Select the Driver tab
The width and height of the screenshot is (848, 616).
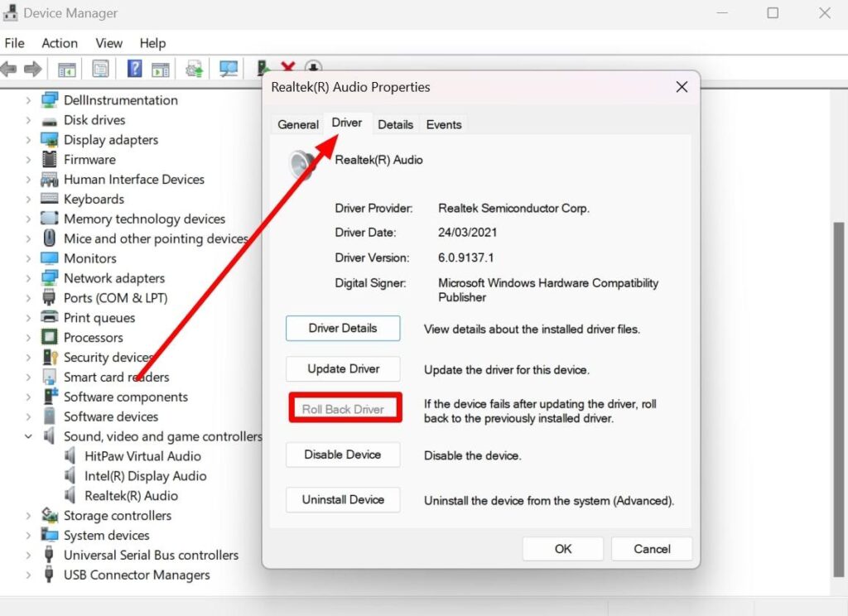347,123
